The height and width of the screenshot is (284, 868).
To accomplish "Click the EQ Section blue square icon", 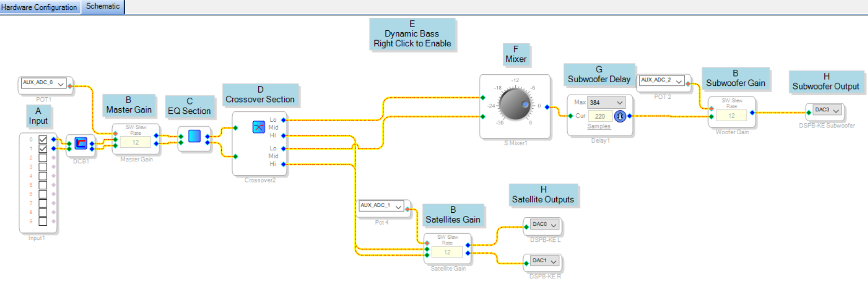I will point(194,136).
